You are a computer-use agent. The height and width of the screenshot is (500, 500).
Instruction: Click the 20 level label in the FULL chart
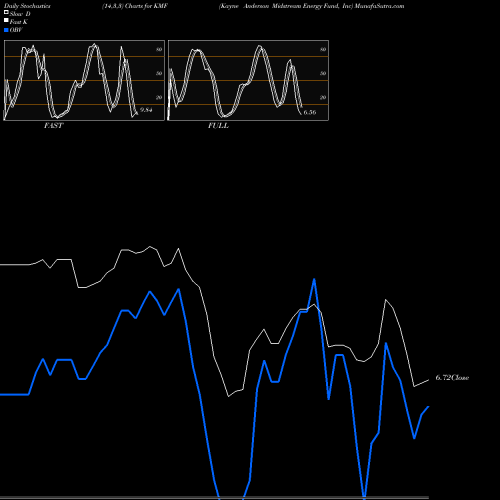[323, 97]
